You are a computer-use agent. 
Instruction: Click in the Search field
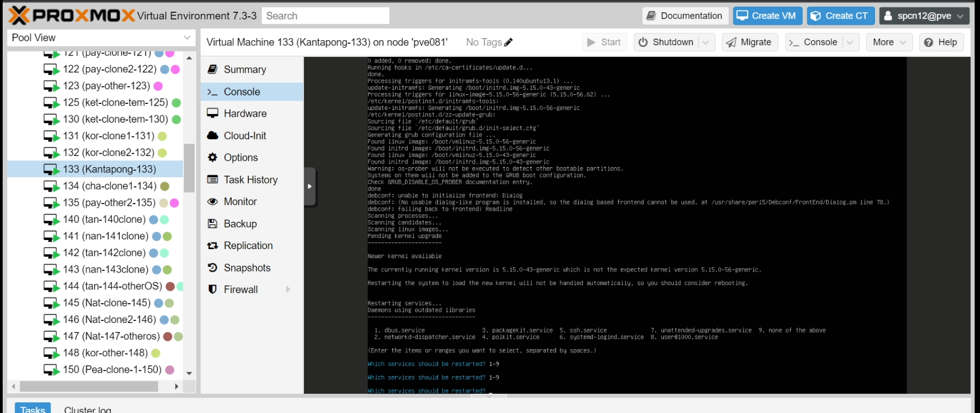point(325,16)
